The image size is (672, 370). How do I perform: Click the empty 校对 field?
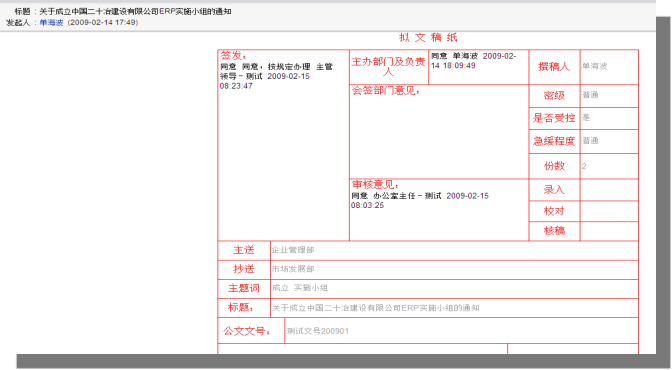point(609,211)
